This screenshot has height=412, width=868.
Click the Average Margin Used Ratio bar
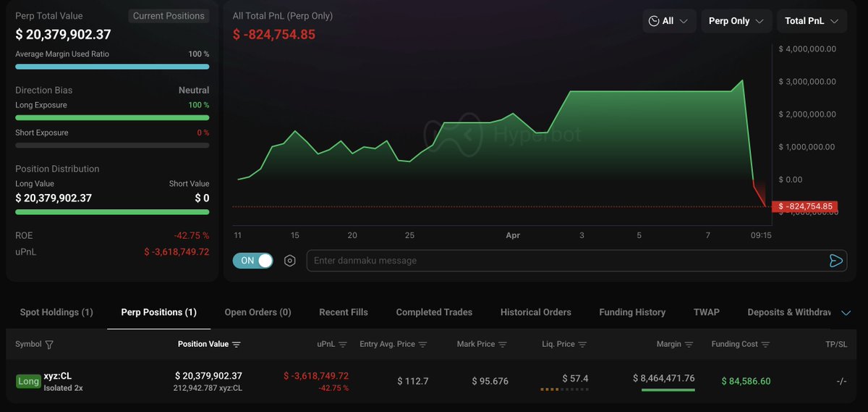point(112,67)
